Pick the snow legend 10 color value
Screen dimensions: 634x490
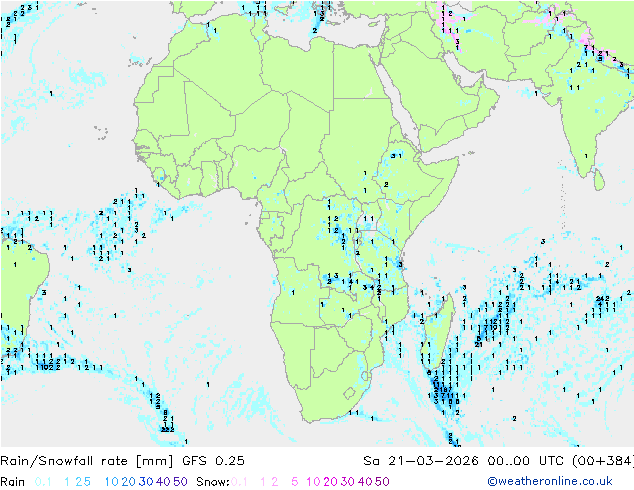point(313,482)
